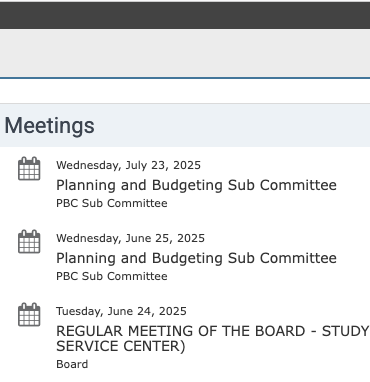370x382 pixels.
Task: Open the June 25 Planning and Budgeting Sub Committee
Action: click(x=196, y=258)
